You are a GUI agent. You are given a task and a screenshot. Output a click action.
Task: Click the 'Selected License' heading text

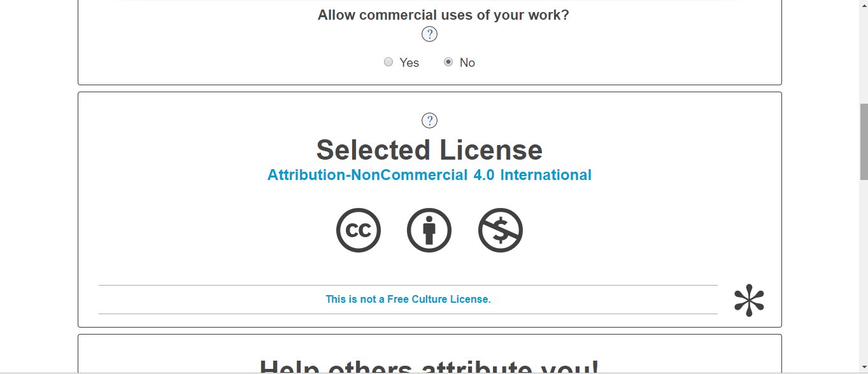tap(429, 150)
